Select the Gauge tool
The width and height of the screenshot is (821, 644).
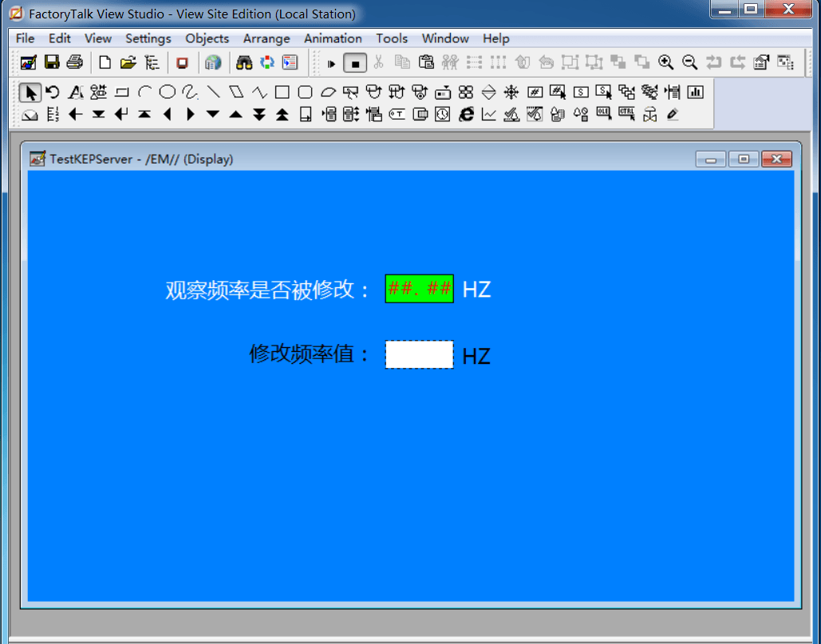[30, 115]
